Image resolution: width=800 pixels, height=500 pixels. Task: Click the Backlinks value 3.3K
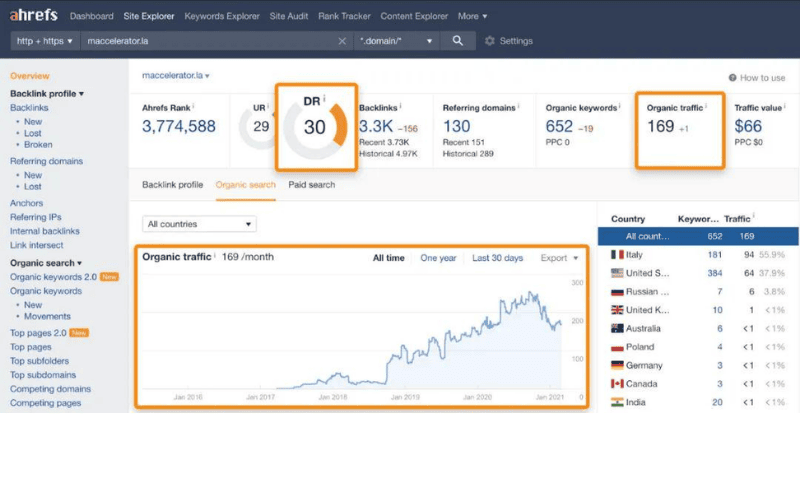click(376, 126)
